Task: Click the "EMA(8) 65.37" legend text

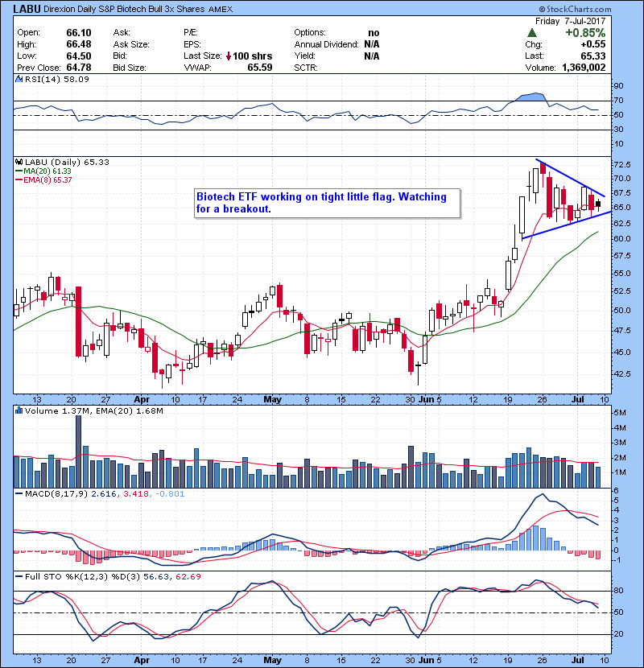Action: tap(47, 180)
